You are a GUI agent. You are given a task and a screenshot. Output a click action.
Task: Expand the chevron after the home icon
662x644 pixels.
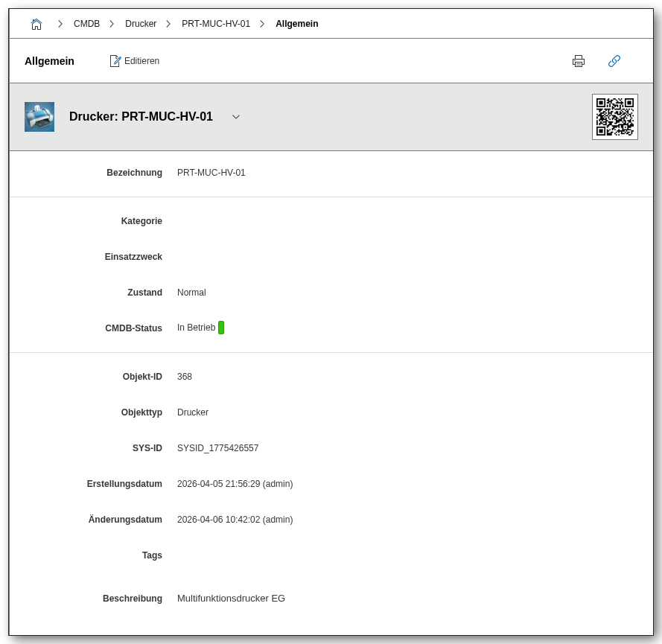[x=60, y=24]
